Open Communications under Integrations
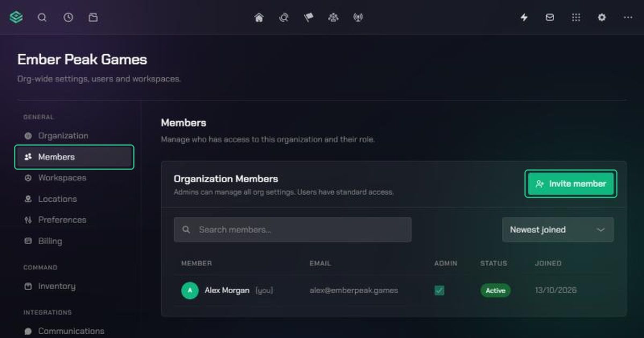 point(74,332)
